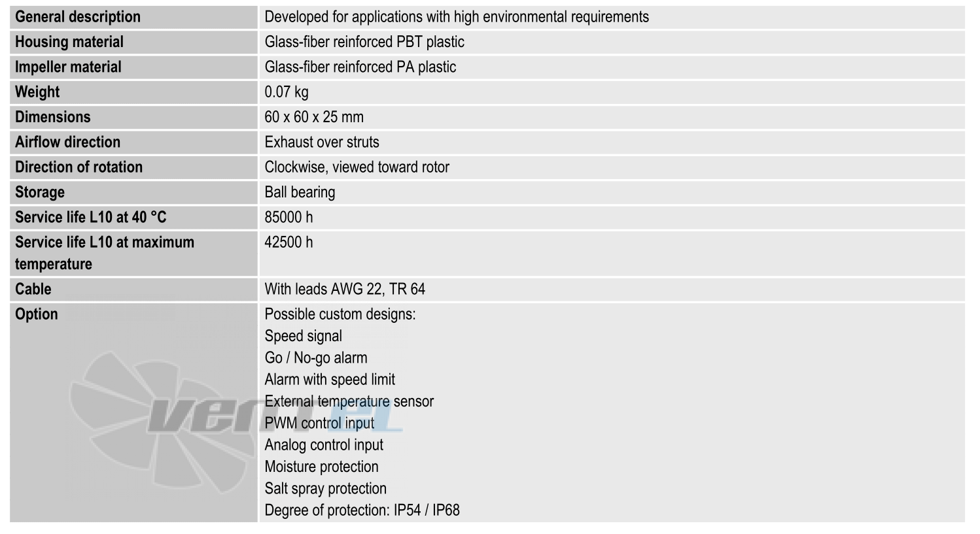980x534 pixels.
Task: Click Degree of protection: IP54 / IP68 line
Action: coord(362,510)
